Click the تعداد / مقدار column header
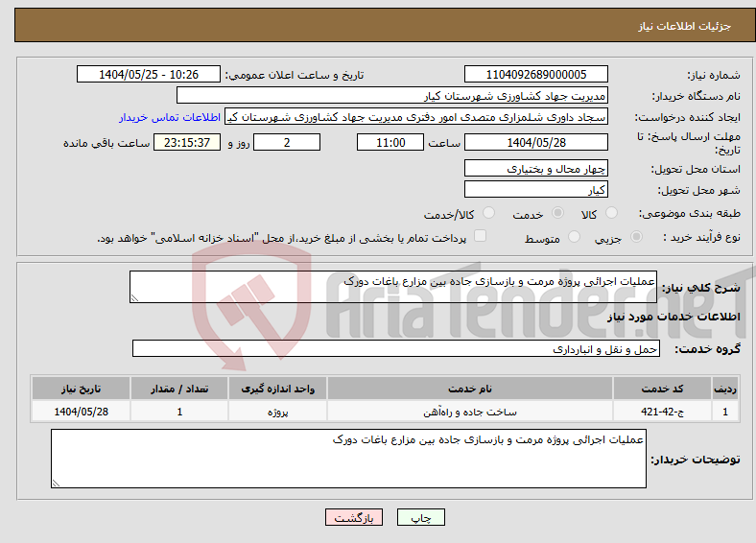Screen dimensions: 756x543 179,389
